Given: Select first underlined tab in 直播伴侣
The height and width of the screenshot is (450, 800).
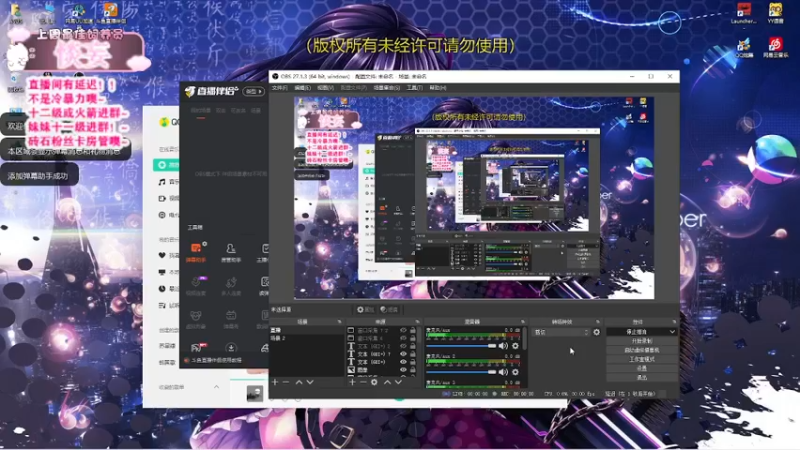Looking at the screenshot, I should pos(201,111).
